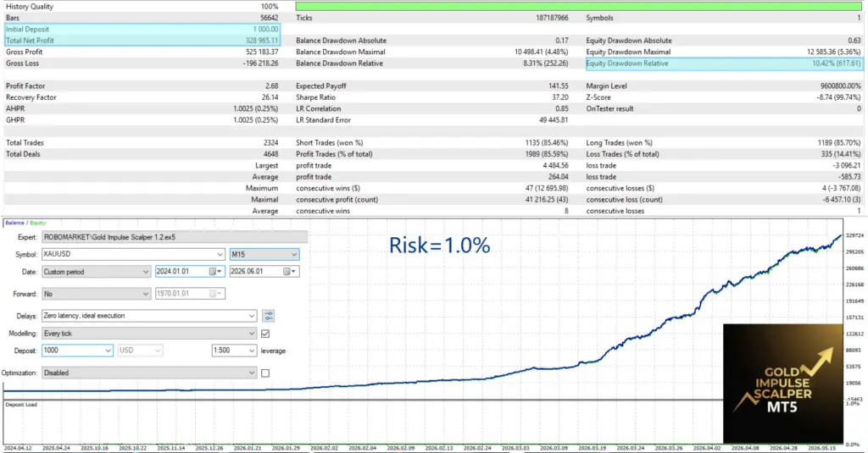Click the Gold Impulse Scalper MT5 logo
The width and height of the screenshot is (868, 453).
tap(782, 384)
